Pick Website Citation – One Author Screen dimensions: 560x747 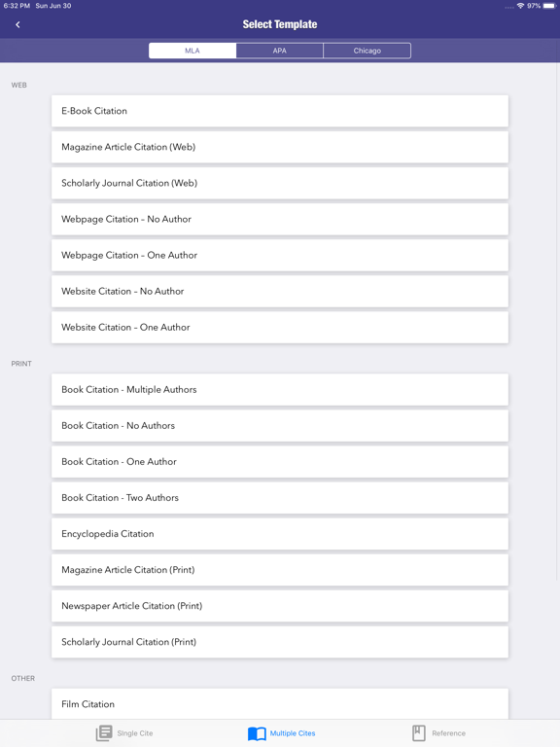tap(280, 327)
